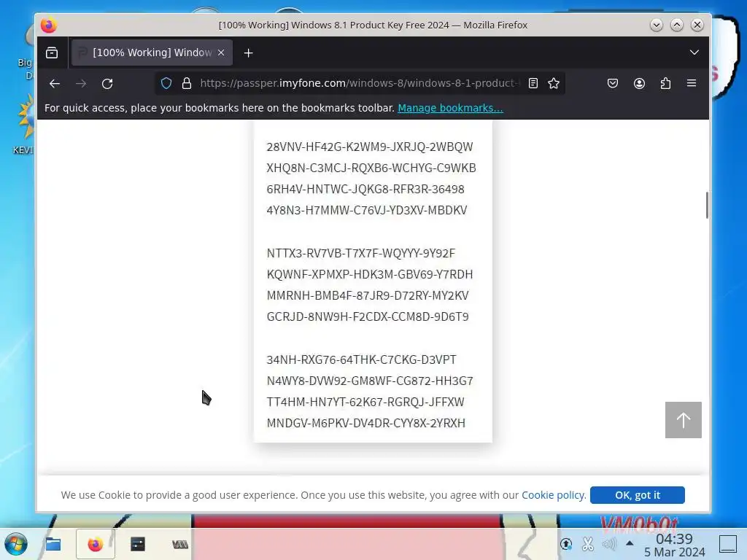Switch to Firefox in taskbar
The image size is (747, 560).
pos(96,544)
